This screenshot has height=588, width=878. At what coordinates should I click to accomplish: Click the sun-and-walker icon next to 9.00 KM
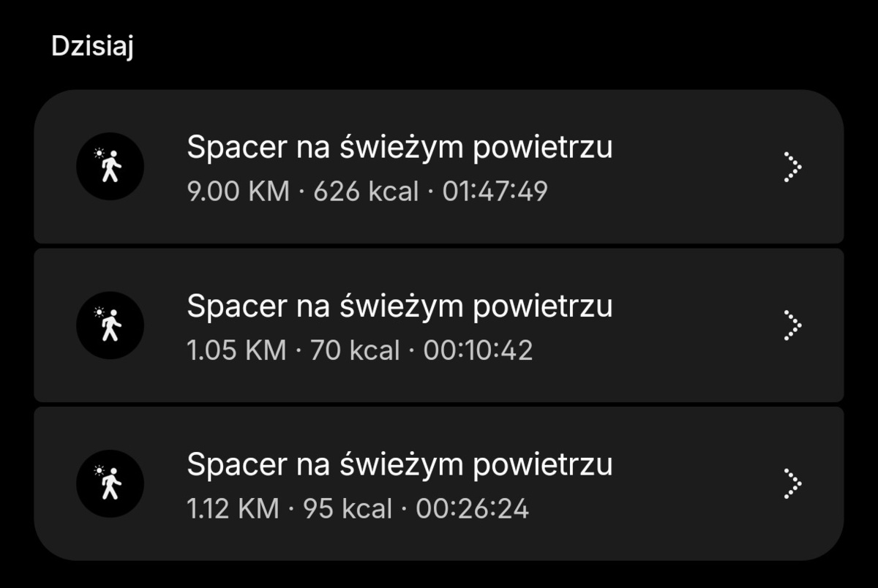[x=110, y=166]
